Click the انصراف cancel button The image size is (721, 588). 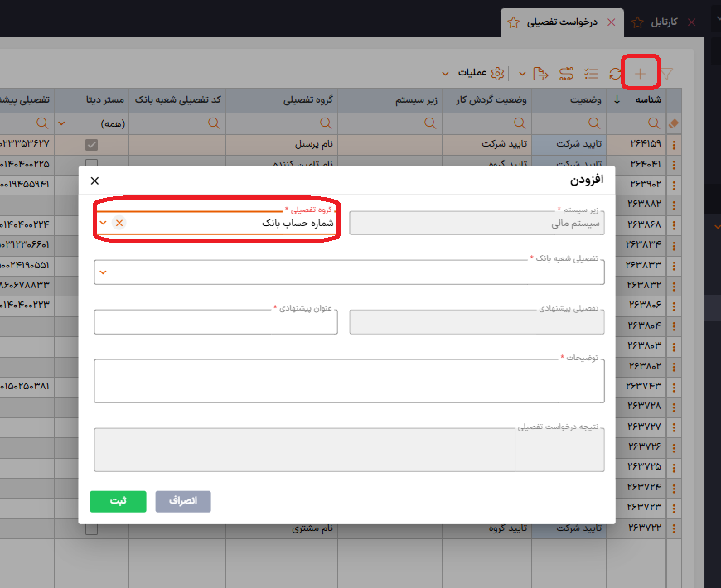pos(182,501)
